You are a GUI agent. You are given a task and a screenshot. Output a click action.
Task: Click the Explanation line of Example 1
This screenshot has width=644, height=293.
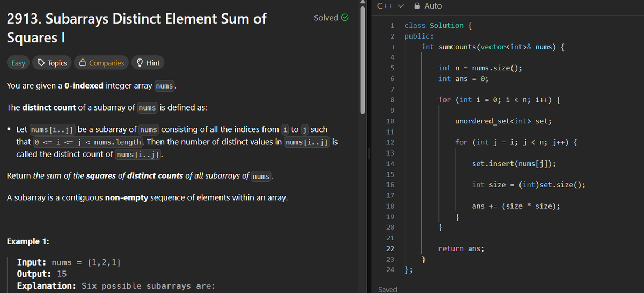pyautogui.click(x=116, y=285)
